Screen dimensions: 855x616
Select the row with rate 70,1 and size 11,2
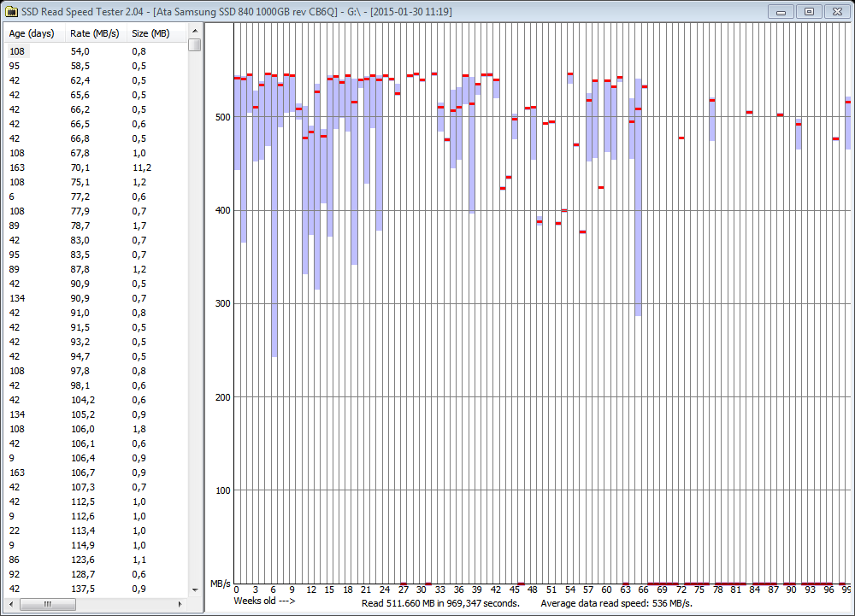(96, 167)
